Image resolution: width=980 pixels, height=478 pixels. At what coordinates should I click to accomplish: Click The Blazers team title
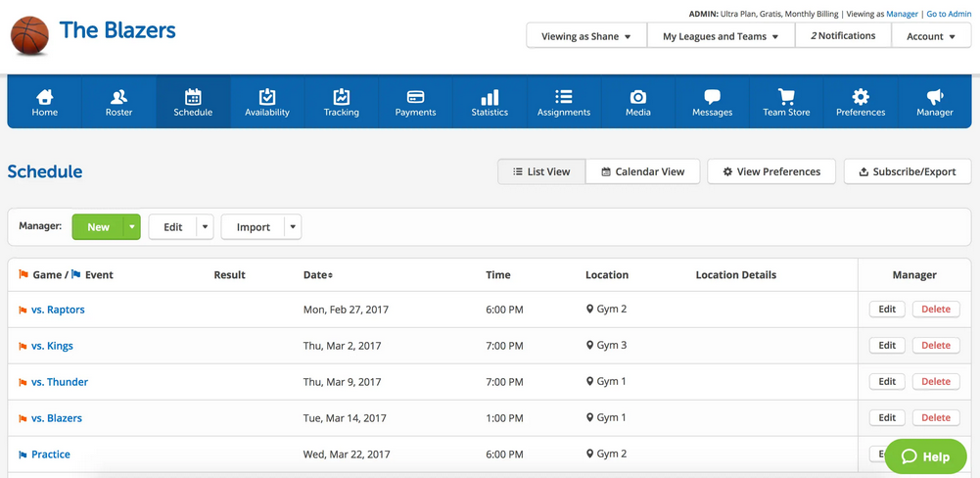117,30
